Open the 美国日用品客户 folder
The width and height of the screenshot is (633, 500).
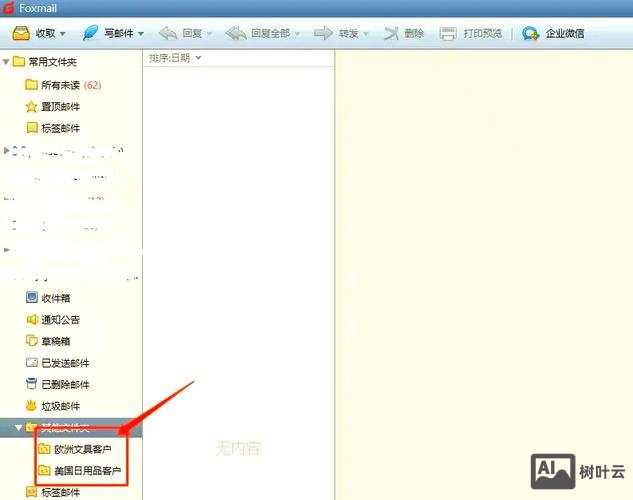point(88,471)
